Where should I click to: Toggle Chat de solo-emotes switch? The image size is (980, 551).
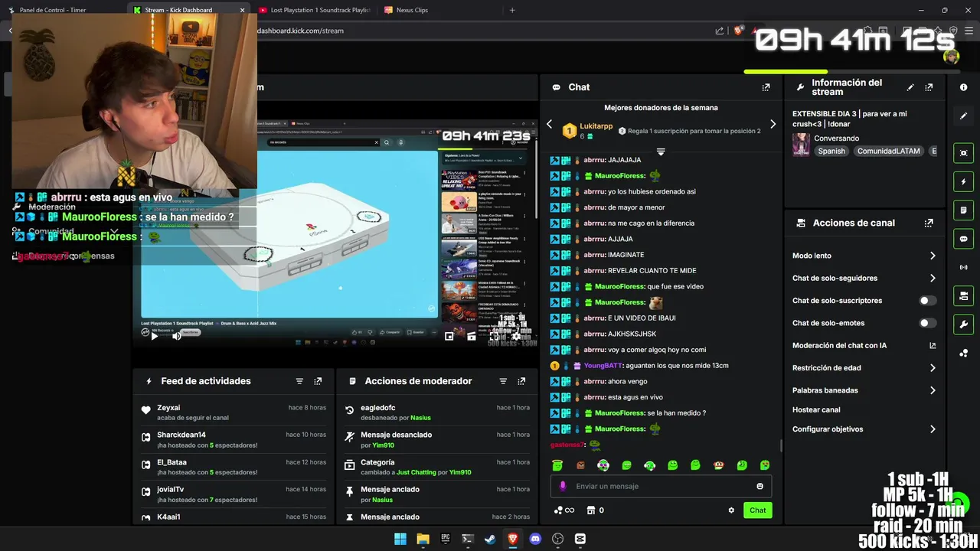click(927, 323)
